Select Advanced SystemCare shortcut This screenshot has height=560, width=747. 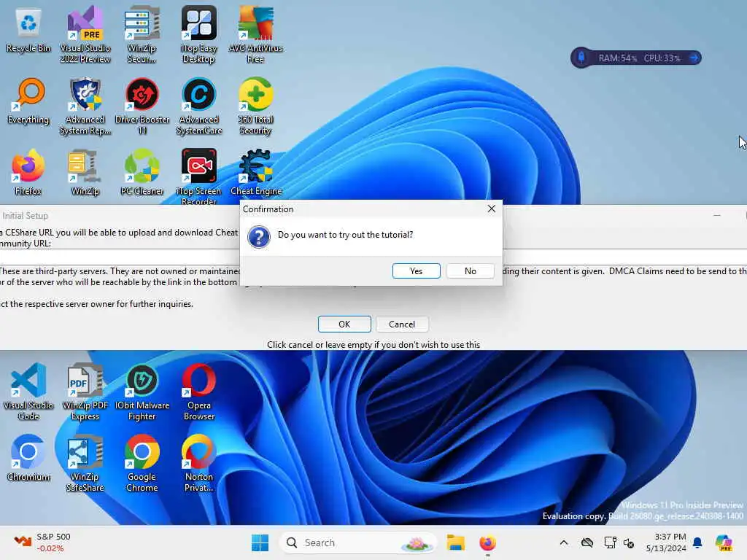point(198,106)
